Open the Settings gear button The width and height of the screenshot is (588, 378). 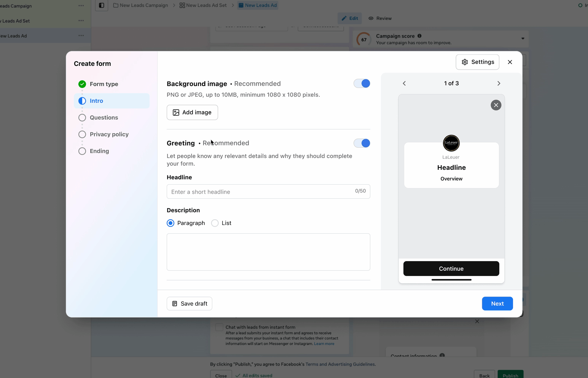click(x=477, y=62)
